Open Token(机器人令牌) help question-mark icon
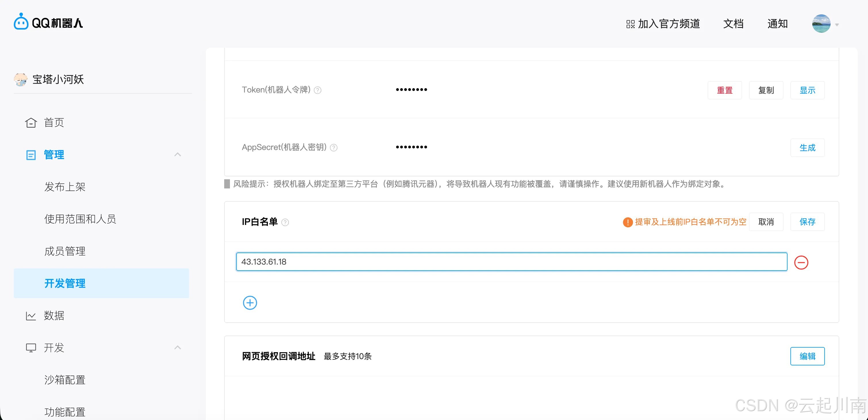 [318, 90]
